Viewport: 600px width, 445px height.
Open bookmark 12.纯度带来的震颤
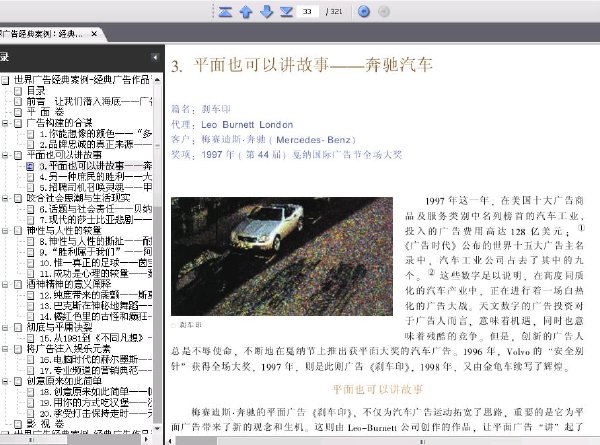click(x=96, y=295)
